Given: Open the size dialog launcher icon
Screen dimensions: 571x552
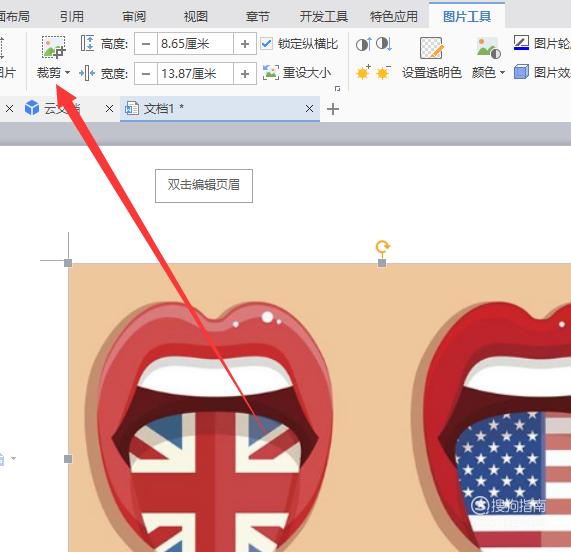Looking at the screenshot, I should click(x=338, y=88).
